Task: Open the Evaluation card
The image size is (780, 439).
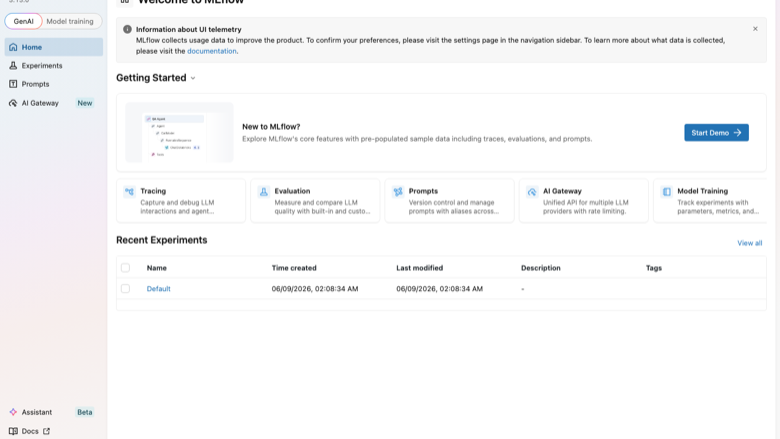Action: coord(315,201)
